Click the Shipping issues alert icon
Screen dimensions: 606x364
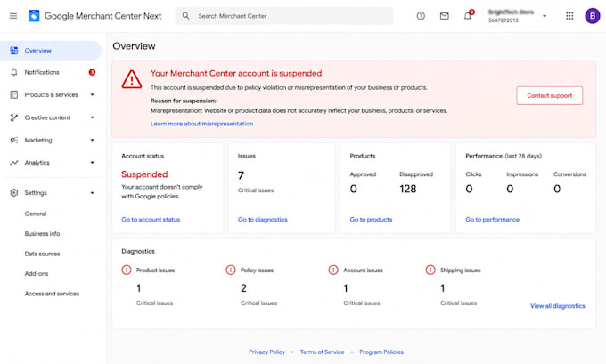pyautogui.click(x=430, y=270)
